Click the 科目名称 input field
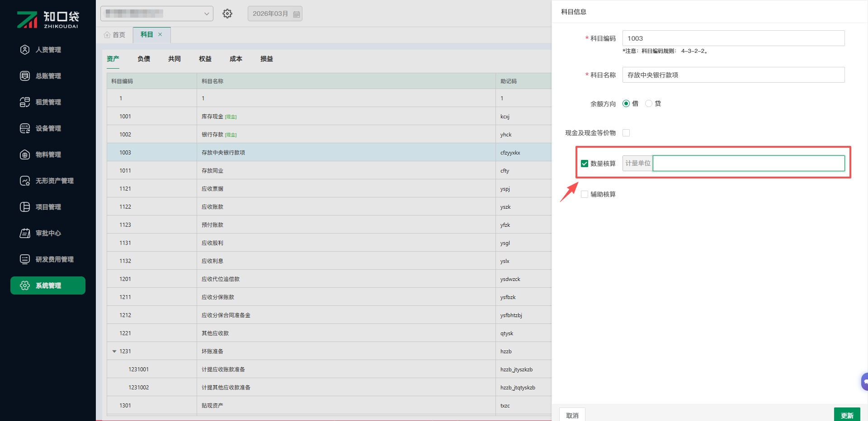Screen dimensions: 868x421 point(733,75)
